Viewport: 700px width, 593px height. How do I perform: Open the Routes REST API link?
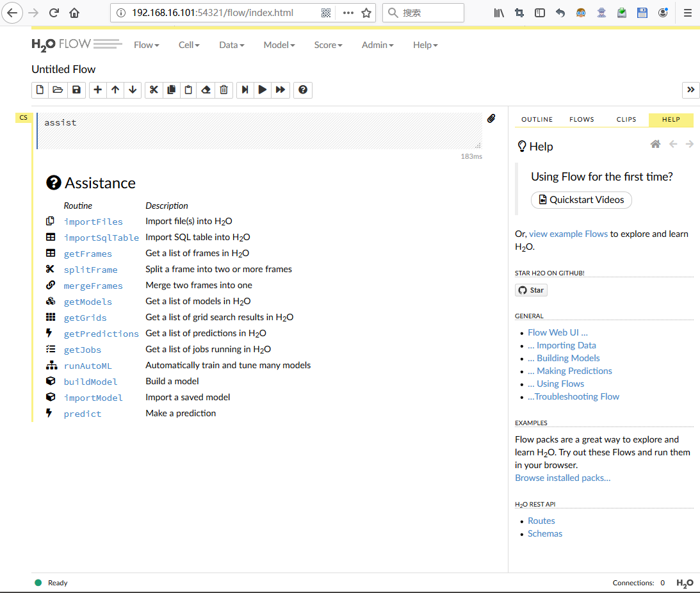[x=541, y=521]
